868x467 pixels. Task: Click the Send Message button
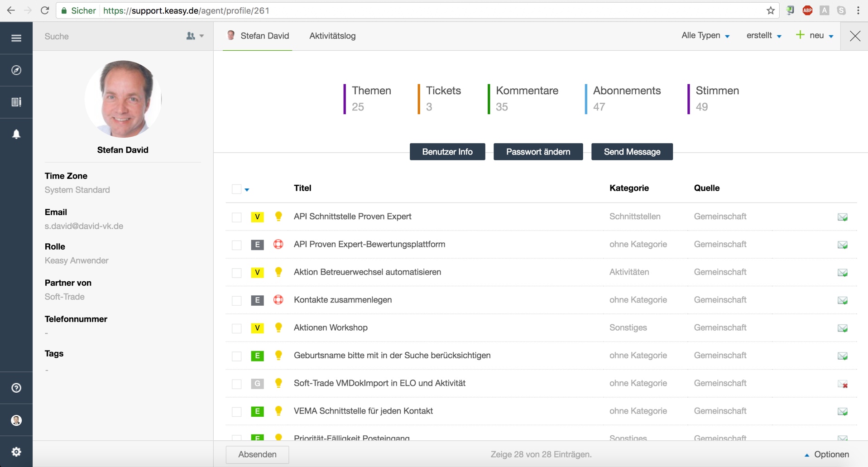(632, 152)
